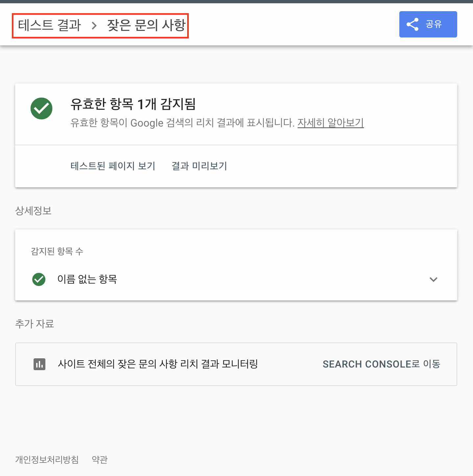Open the 자세히 알아보기 link
Image resolution: width=473 pixels, height=476 pixels.
pos(331,123)
